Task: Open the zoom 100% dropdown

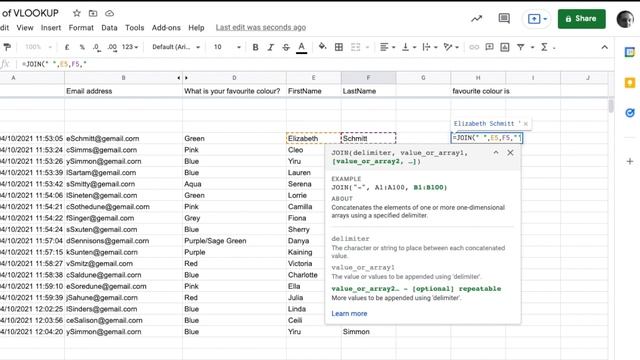Action: tap(38, 47)
